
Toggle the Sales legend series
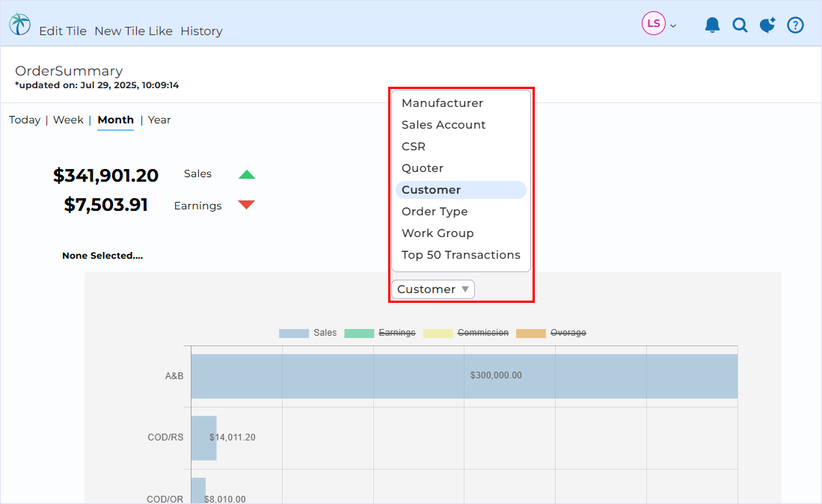[x=325, y=333]
